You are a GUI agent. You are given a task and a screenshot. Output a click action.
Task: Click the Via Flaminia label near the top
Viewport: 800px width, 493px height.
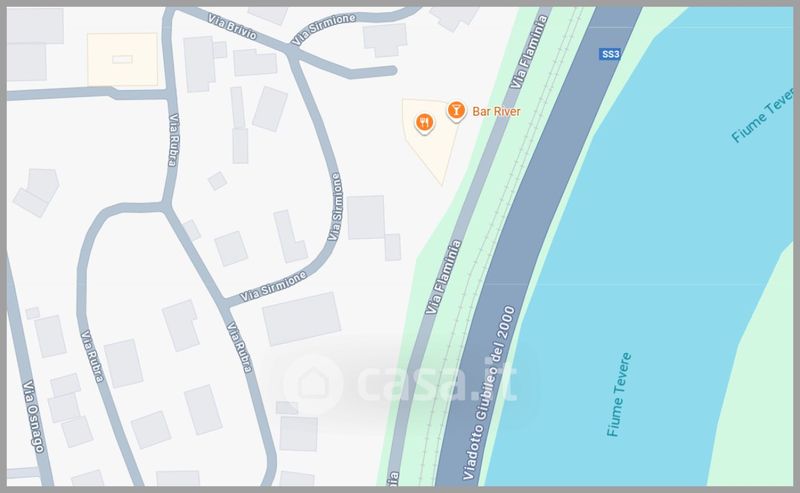(x=529, y=52)
